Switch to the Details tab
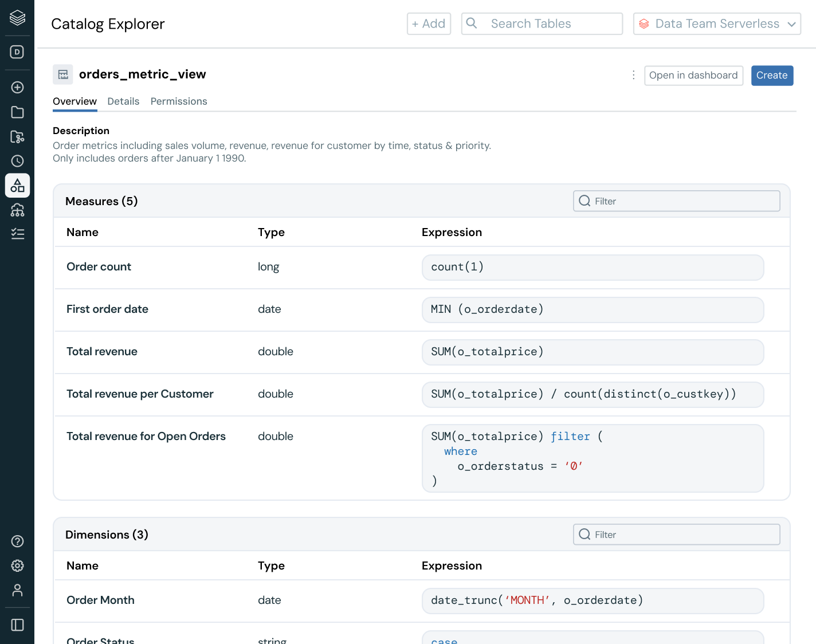816x644 pixels. (123, 101)
